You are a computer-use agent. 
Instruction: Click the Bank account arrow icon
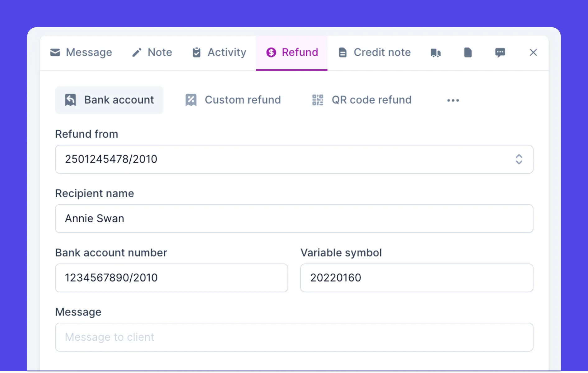pyautogui.click(x=70, y=100)
